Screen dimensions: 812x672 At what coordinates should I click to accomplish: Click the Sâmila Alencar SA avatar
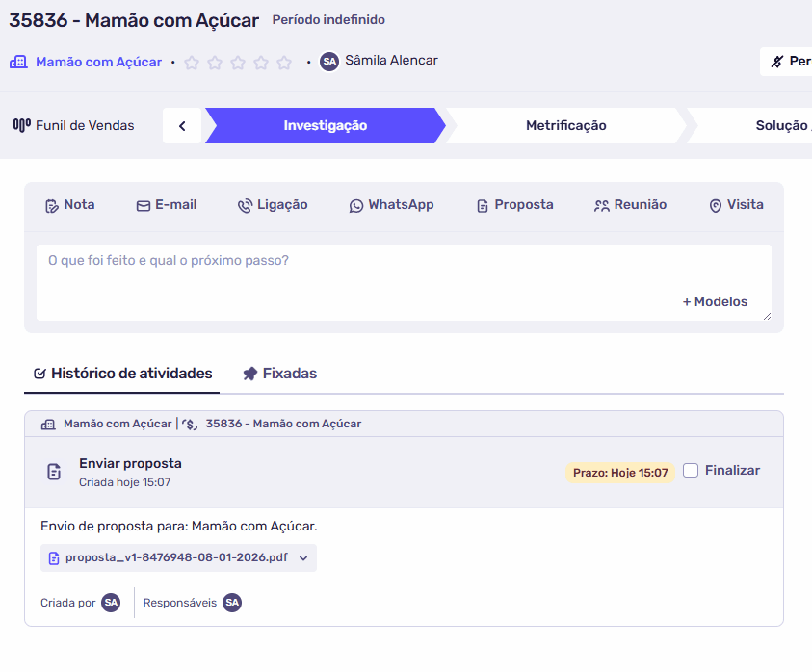(x=329, y=62)
